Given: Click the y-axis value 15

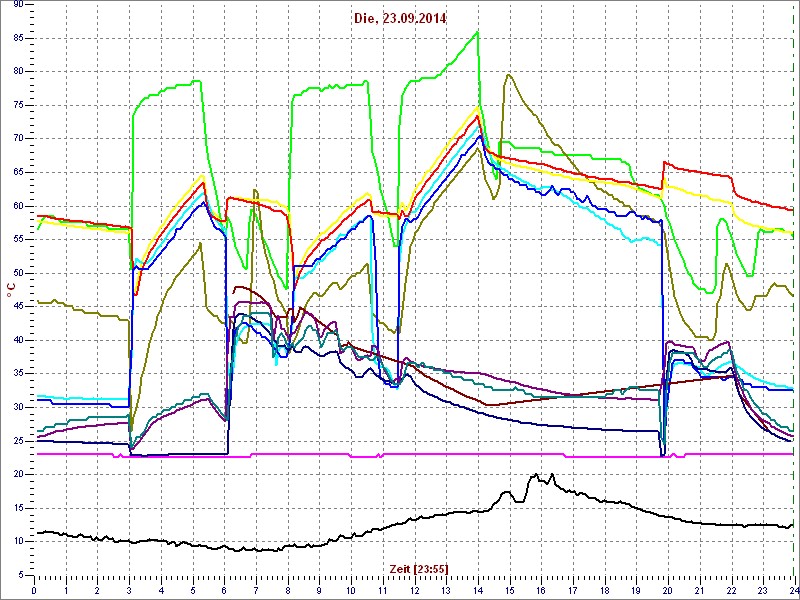Looking at the screenshot, I should 17,508.
